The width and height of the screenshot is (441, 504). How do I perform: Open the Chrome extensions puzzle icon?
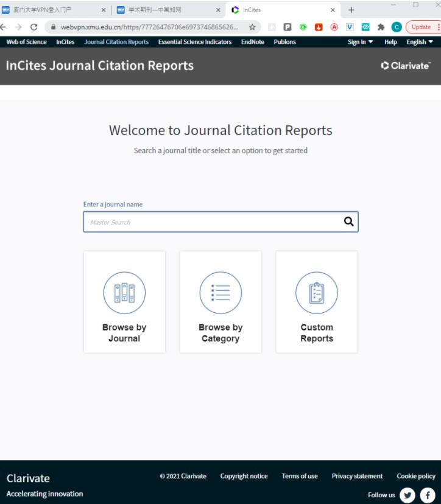(x=381, y=27)
